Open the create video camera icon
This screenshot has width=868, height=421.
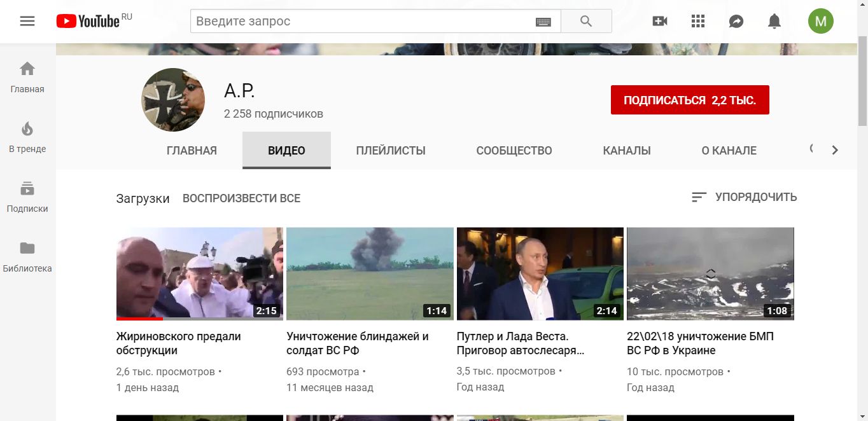[x=660, y=21]
